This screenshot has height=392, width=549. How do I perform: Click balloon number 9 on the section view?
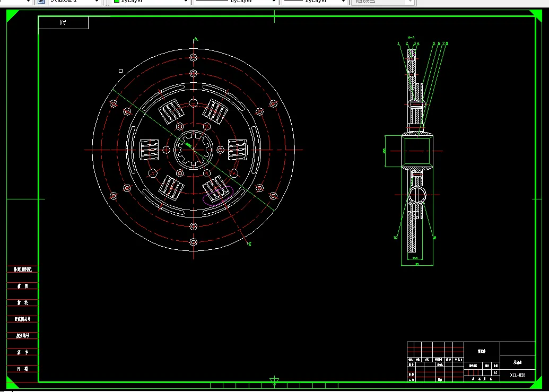434,238
